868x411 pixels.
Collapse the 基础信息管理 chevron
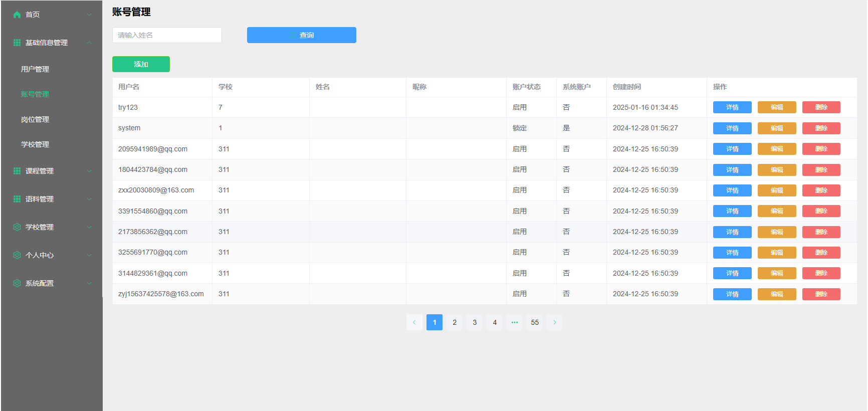coord(89,43)
